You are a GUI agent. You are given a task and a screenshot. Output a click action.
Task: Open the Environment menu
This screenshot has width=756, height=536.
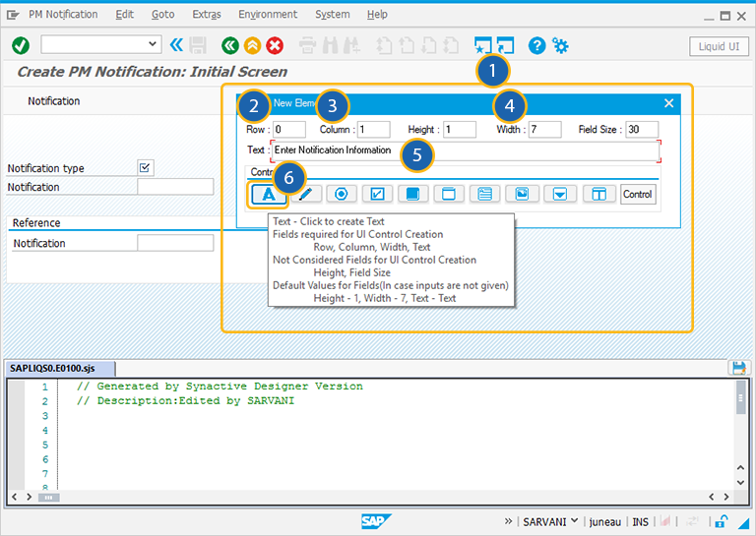(268, 15)
